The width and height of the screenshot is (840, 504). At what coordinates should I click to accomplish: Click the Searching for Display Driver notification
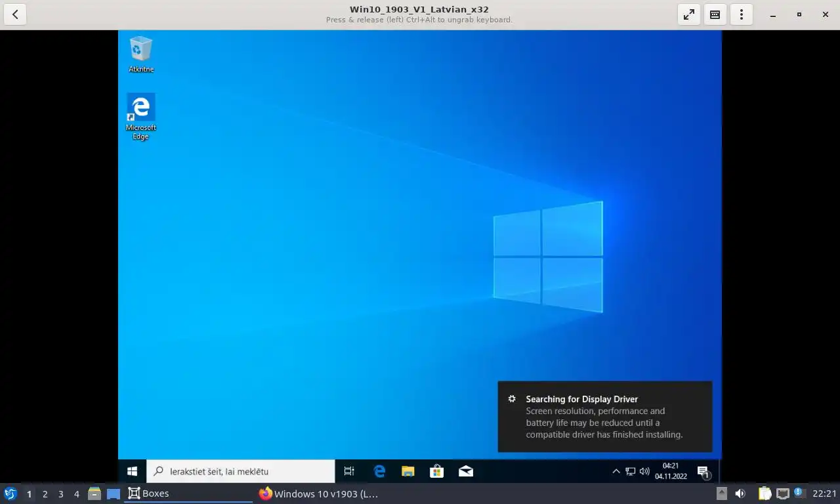click(x=605, y=417)
